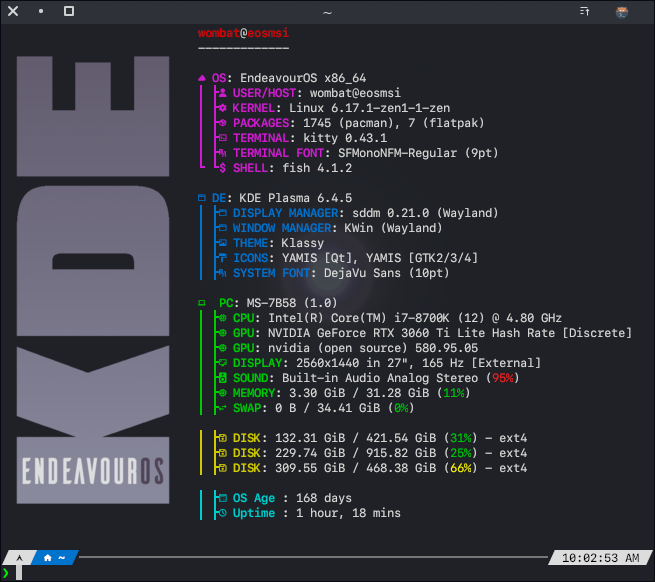Click the maximize button in the title bar
The width and height of the screenshot is (655, 582).
[x=68, y=12]
